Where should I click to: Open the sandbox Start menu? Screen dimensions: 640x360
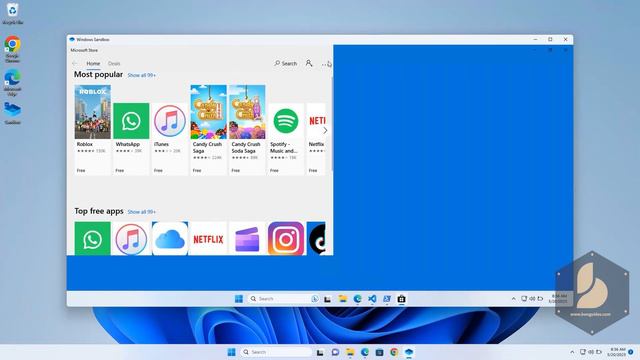click(x=239, y=299)
